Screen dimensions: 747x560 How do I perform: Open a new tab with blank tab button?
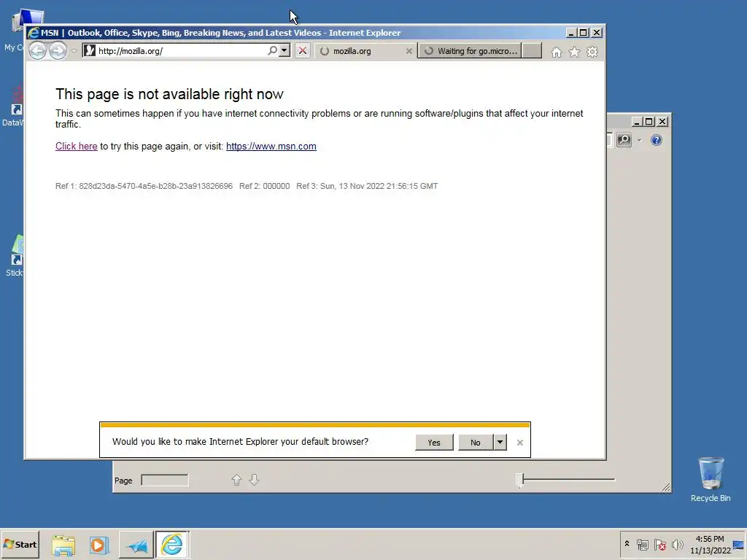[x=532, y=51]
